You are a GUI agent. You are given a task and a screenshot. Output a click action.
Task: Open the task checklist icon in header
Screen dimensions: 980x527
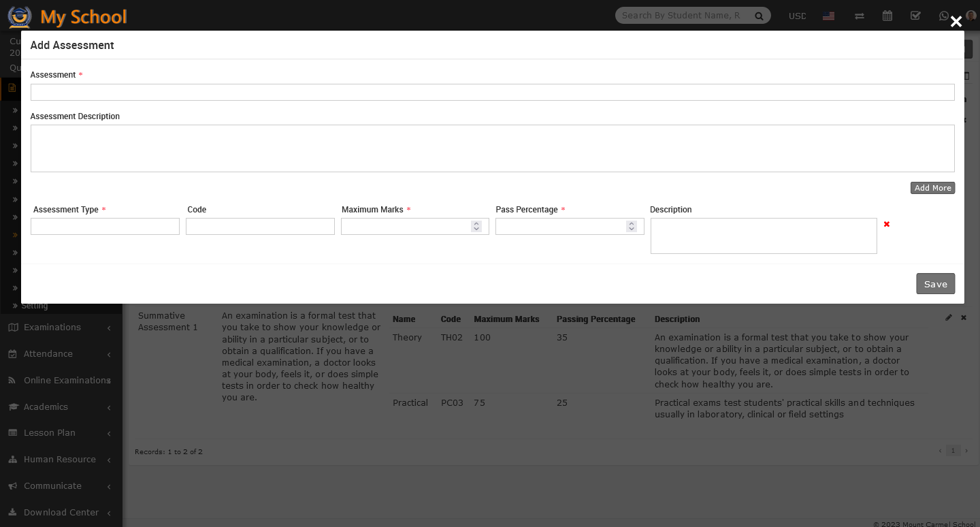coord(915,16)
